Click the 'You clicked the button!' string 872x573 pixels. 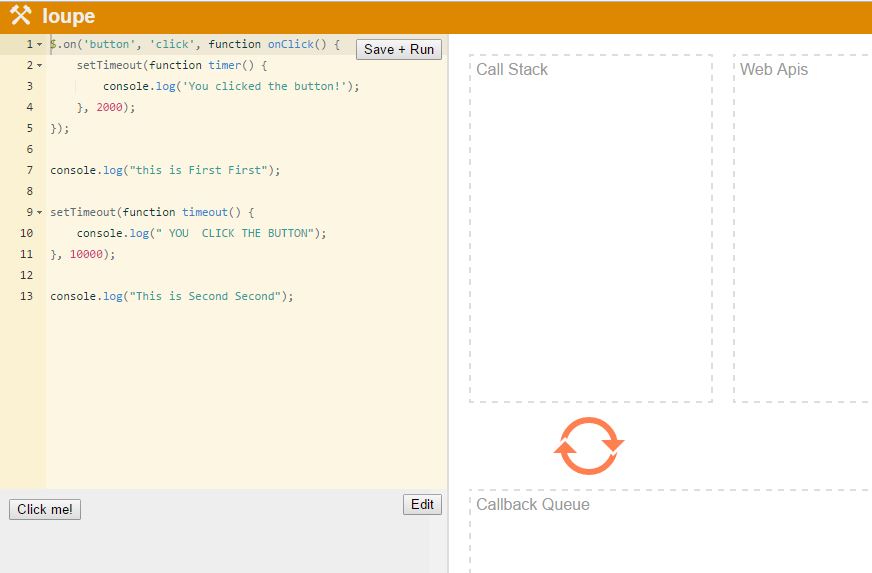(264, 86)
